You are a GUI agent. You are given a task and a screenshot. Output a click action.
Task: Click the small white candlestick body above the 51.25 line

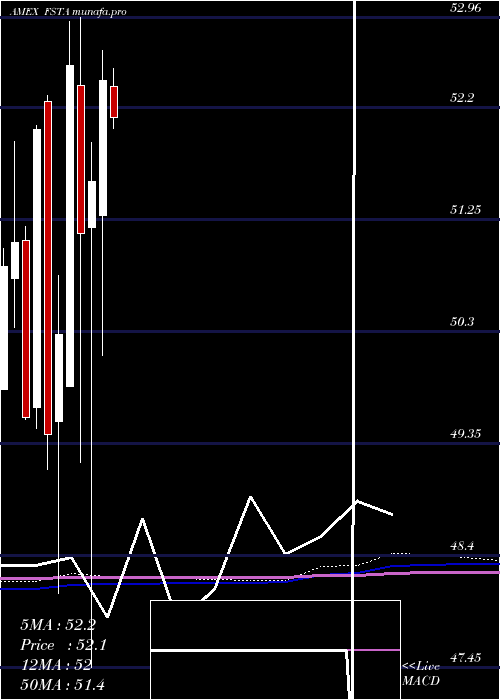[x=92, y=204]
